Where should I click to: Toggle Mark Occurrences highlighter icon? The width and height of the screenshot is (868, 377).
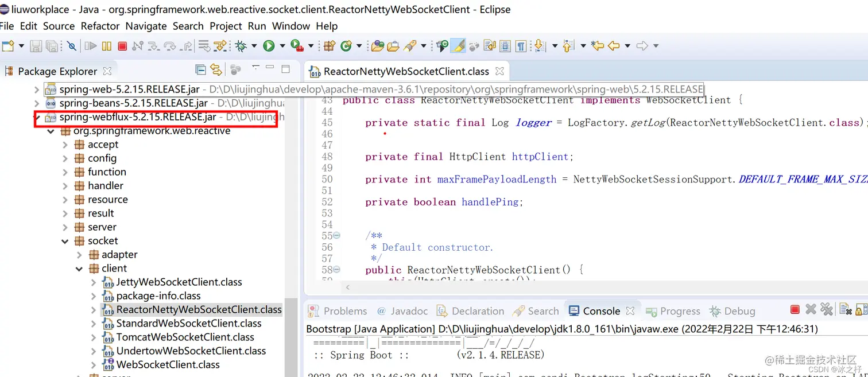458,46
